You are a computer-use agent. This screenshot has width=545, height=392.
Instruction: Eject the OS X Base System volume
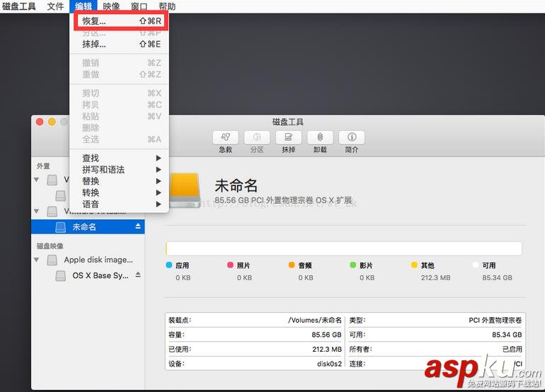138,275
